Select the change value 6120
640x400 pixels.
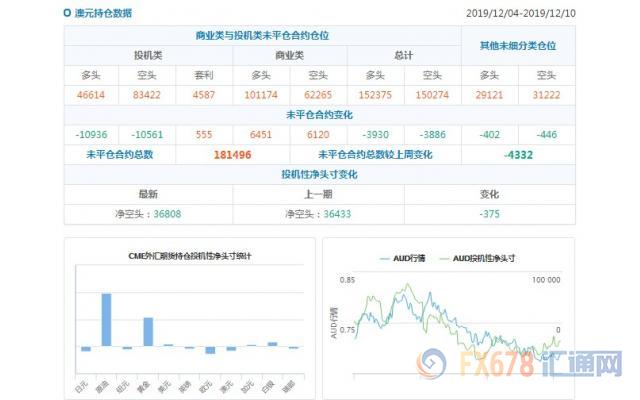pos(318,135)
